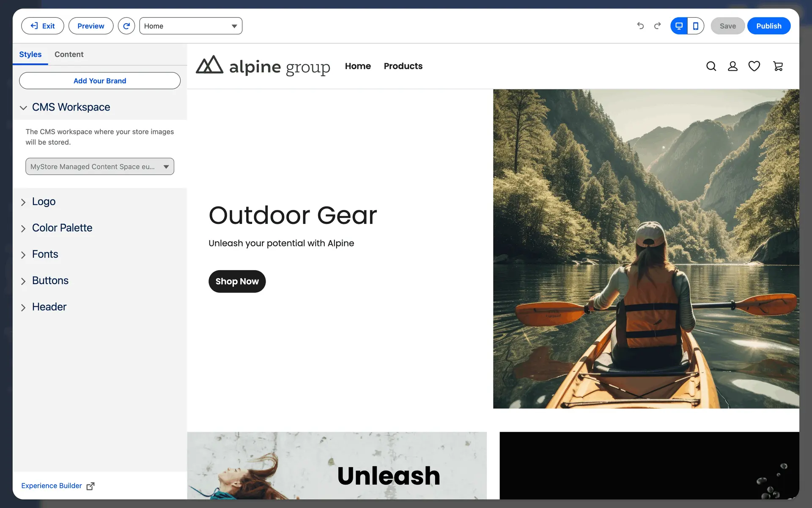Switch to mobile view mode

(x=696, y=26)
